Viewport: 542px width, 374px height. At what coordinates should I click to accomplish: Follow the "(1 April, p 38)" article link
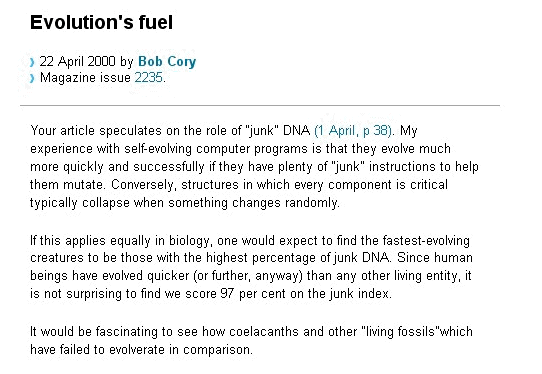pos(353,131)
